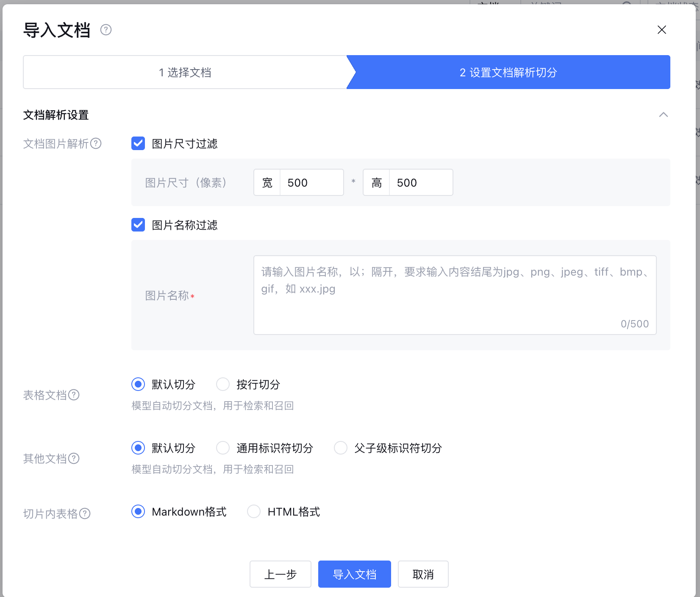Choose HTML格式 for table slices
This screenshot has height=597, width=700.
pyautogui.click(x=254, y=511)
